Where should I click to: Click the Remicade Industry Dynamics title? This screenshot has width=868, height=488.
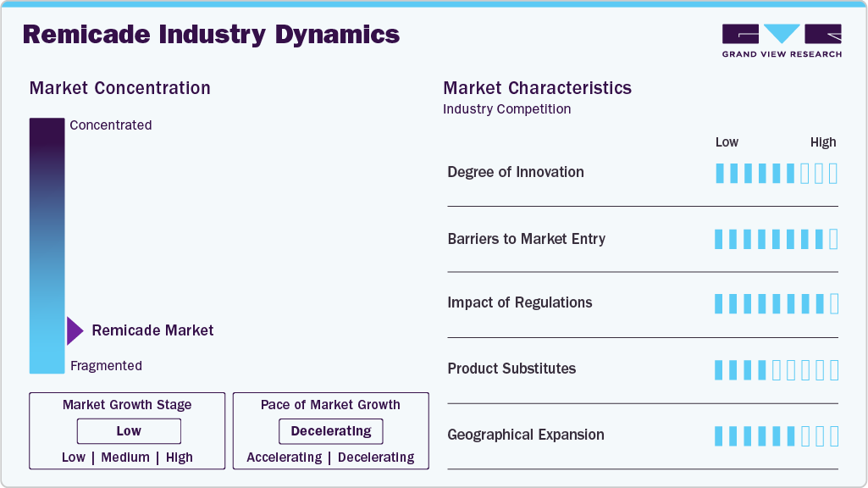tap(211, 35)
